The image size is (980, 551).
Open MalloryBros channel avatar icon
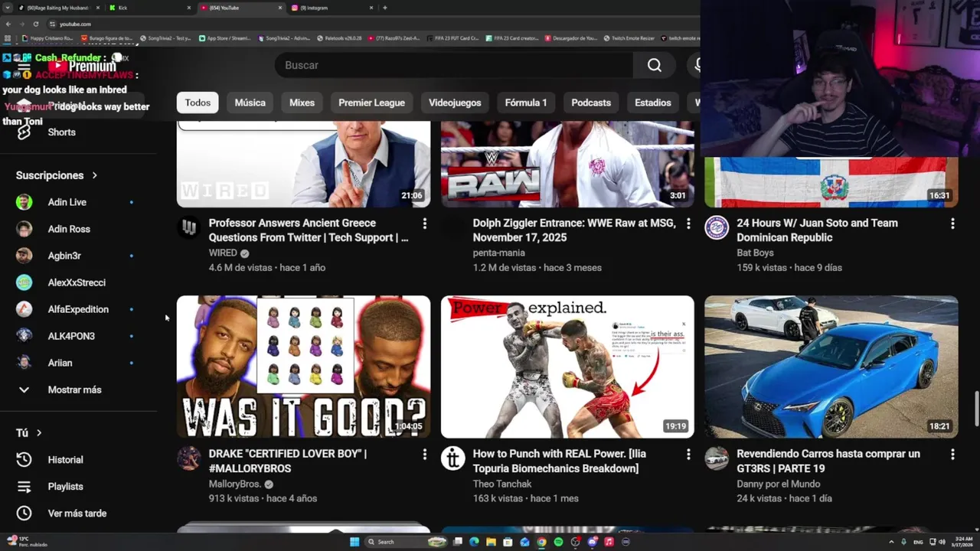coord(189,458)
